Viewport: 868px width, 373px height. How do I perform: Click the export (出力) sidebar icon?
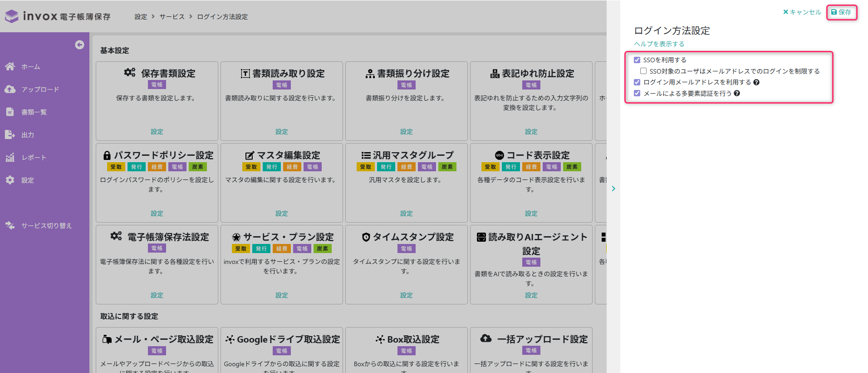[10, 134]
